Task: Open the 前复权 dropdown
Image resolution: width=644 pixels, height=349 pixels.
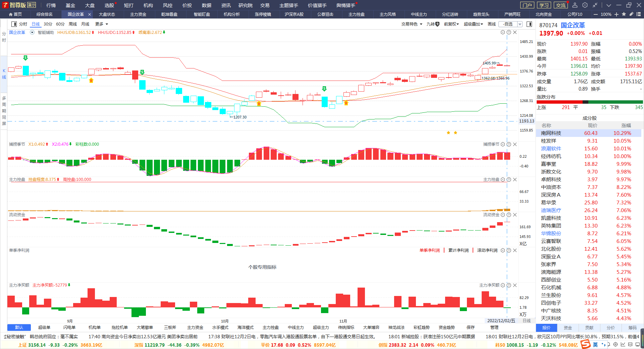Action: 451,24
